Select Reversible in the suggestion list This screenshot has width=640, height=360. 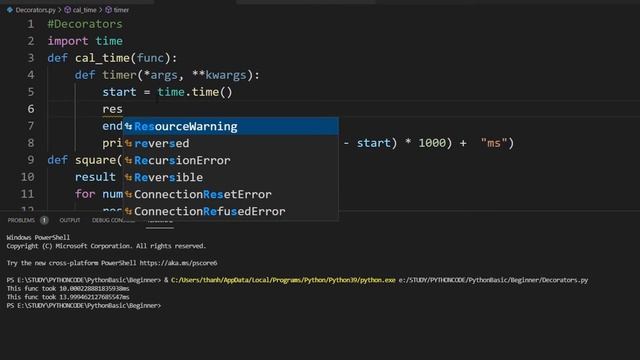coord(231,177)
